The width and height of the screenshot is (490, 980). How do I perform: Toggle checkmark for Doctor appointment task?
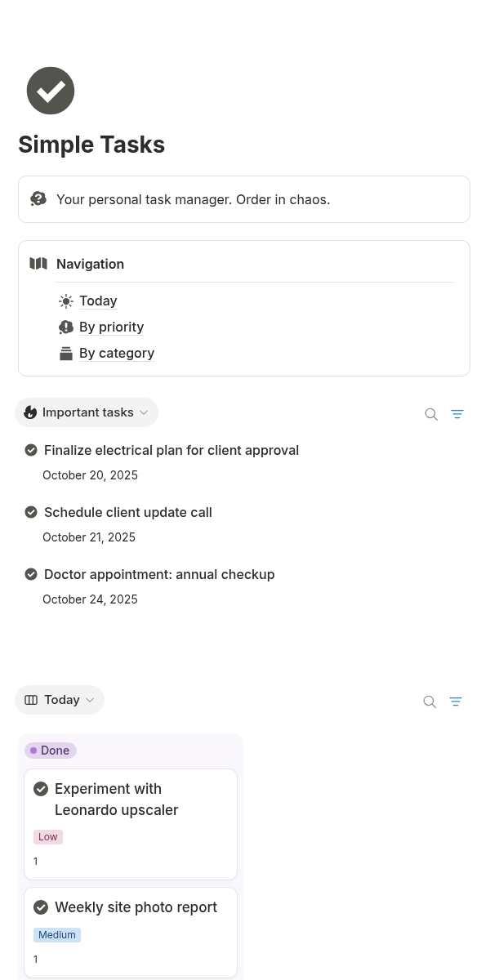click(x=31, y=574)
